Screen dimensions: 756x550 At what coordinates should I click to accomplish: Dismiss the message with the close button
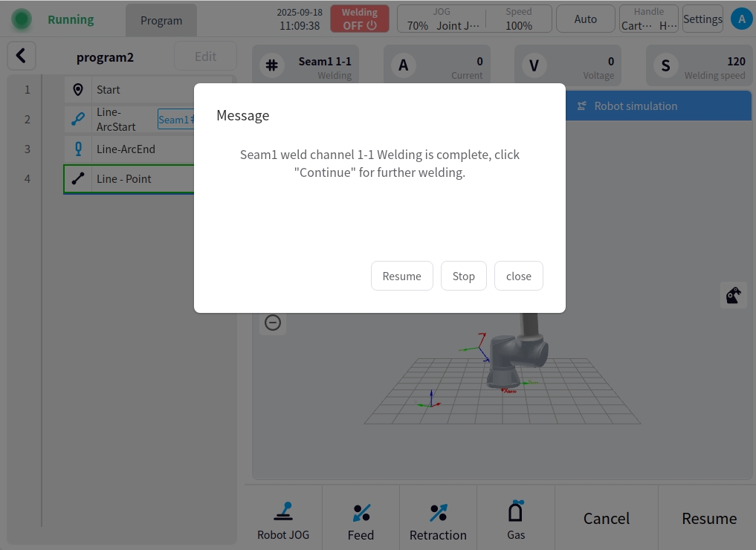(518, 276)
